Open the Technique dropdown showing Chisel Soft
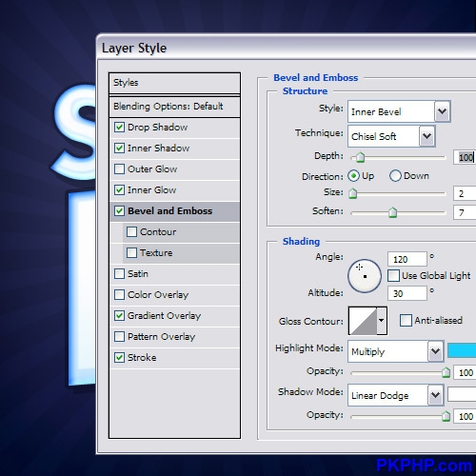Screen dimensions: 476x476 point(391,136)
